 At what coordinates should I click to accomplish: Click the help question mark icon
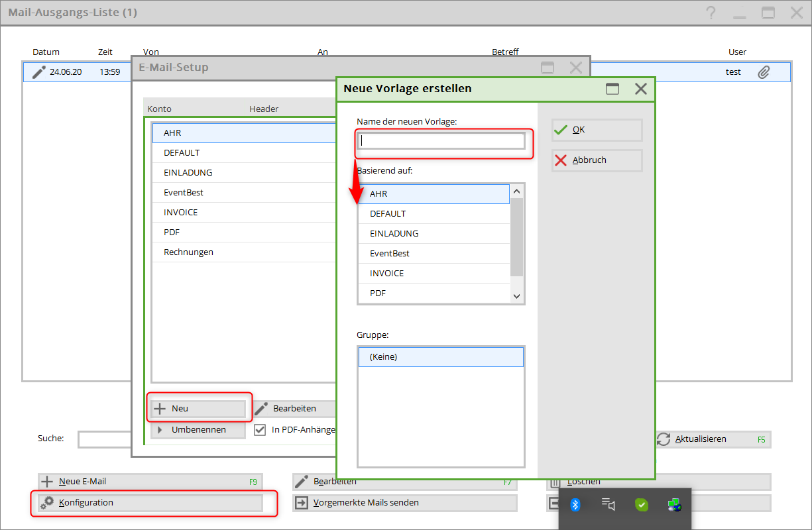pyautogui.click(x=711, y=13)
